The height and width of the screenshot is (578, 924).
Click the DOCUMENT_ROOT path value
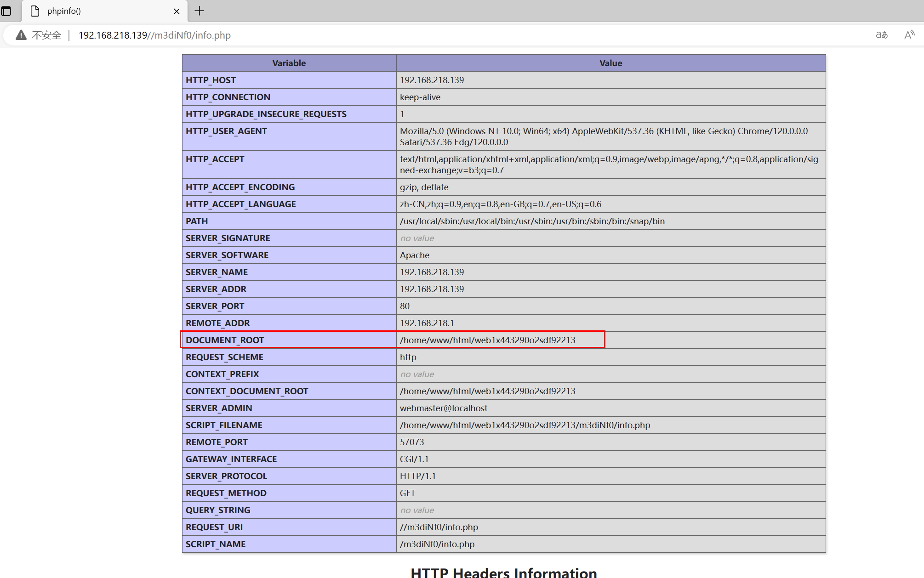click(x=488, y=340)
